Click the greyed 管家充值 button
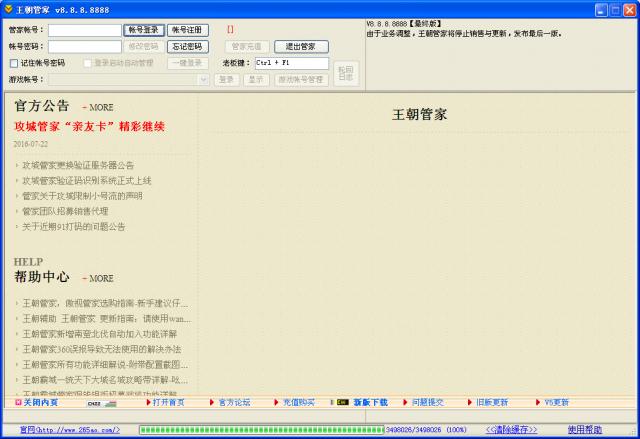Image resolution: width=640 pixels, height=439 pixels. (x=247, y=47)
